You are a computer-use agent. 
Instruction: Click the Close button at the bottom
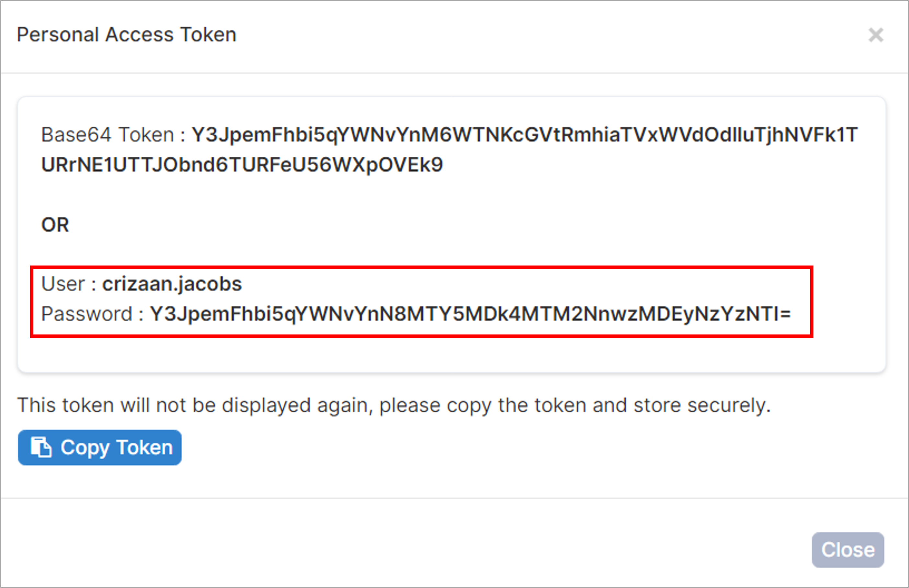[x=848, y=550]
